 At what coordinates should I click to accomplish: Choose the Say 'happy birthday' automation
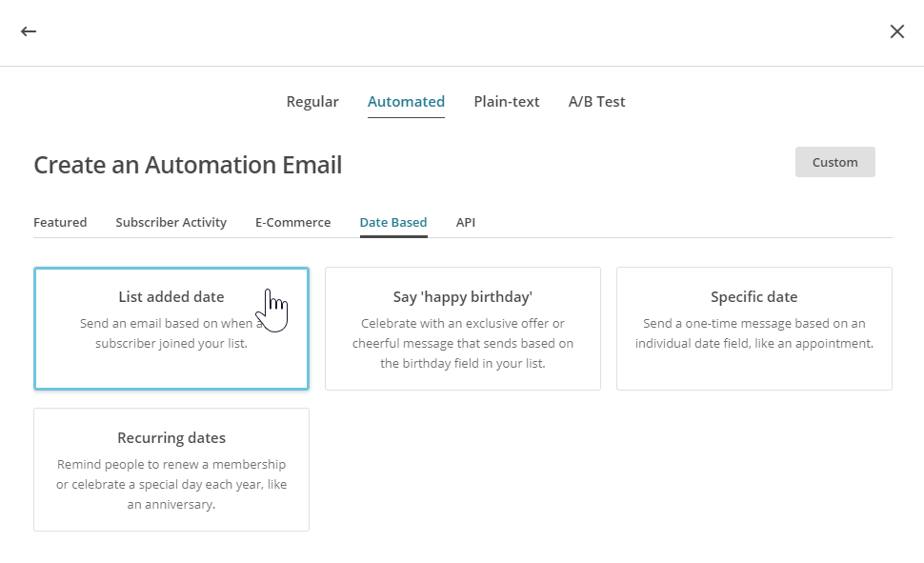point(463,297)
